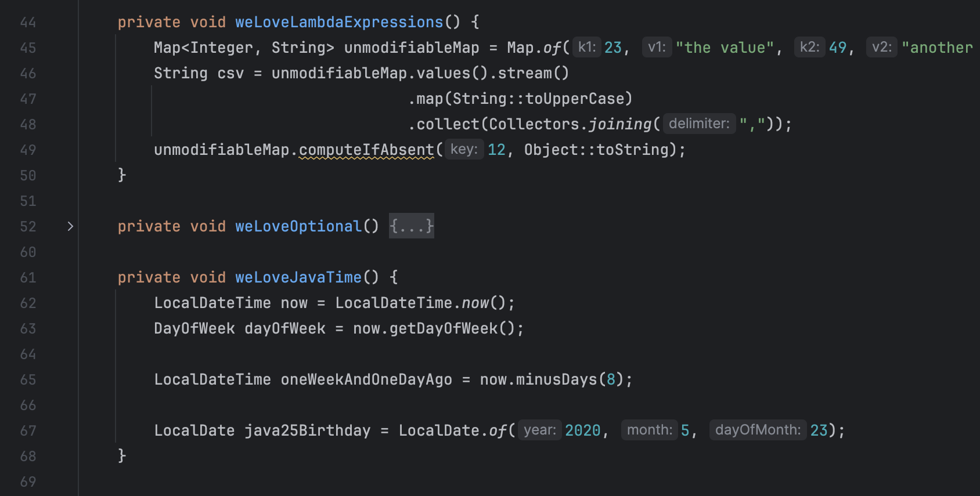980x496 pixels.
Task: Click the String::toUpperCase method reference
Action: 538,99
